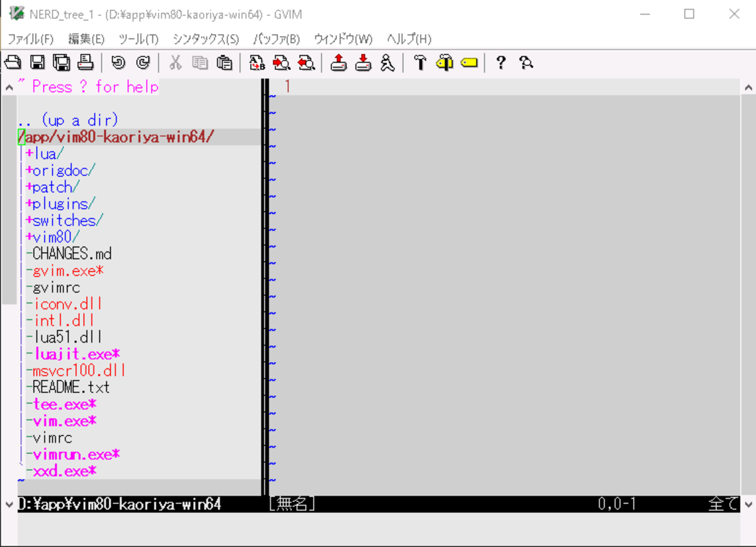The image size is (756, 547).
Task: Expand the plugins/ directory in tree
Action: coord(60,204)
